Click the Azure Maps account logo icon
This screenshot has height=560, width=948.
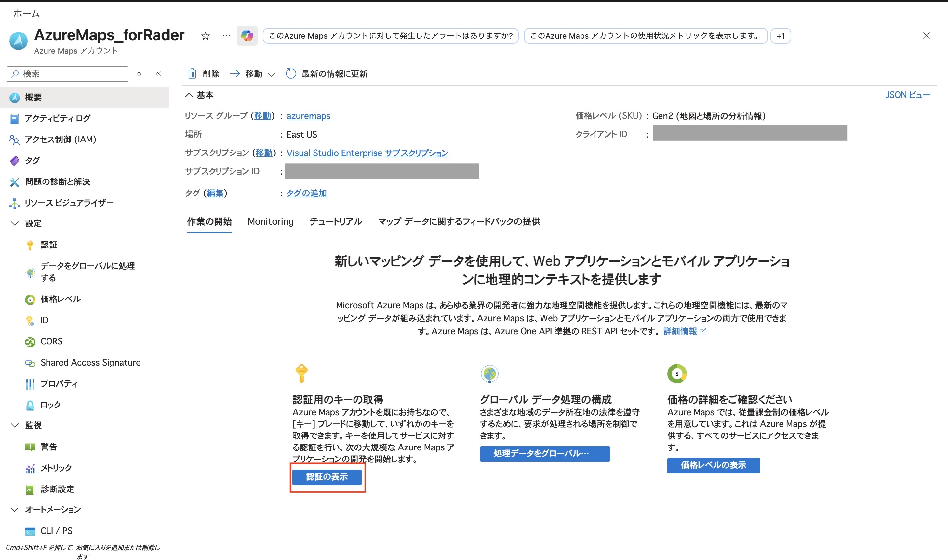pyautogui.click(x=19, y=41)
